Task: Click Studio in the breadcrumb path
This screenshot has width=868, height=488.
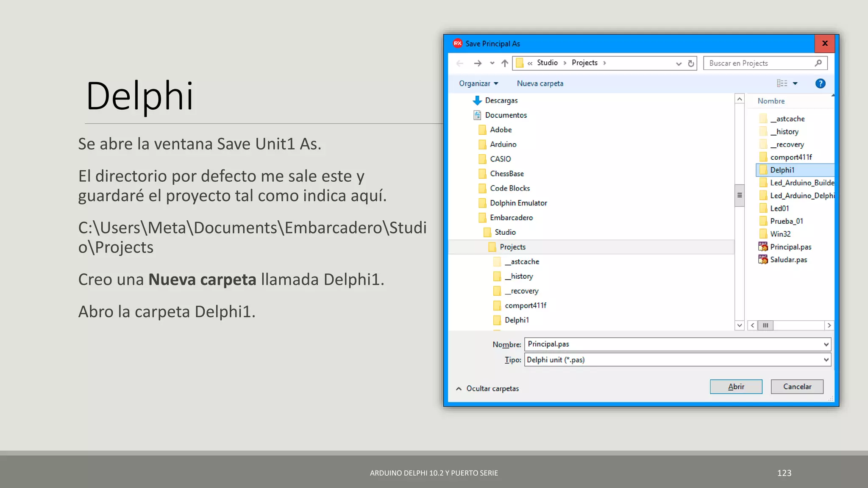Action: [x=547, y=63]
